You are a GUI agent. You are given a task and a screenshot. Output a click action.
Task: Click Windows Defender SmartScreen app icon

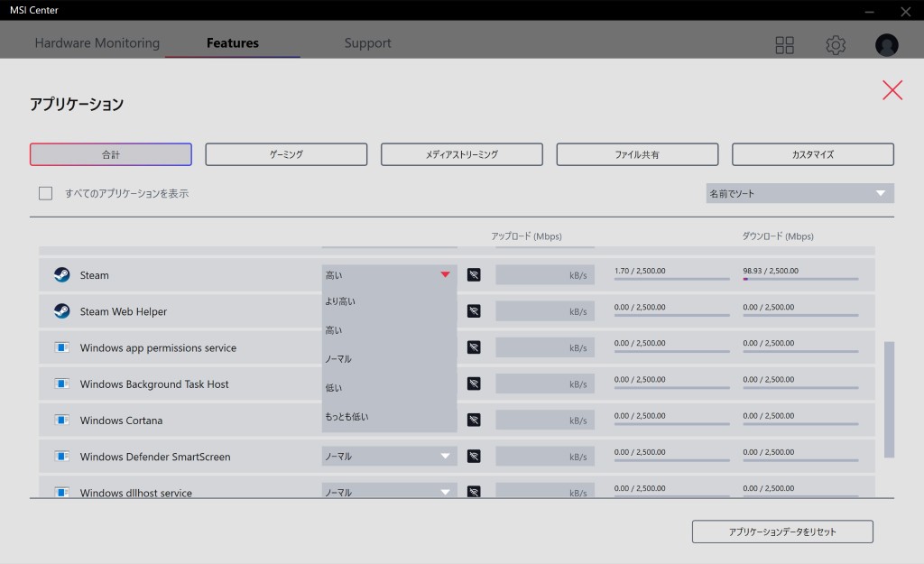(61, 457)
